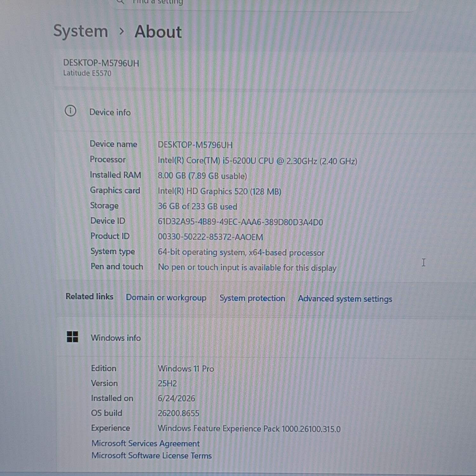Click the Experience row label
This screenshot has height=476, width=476.
click(x=110, y=428)
